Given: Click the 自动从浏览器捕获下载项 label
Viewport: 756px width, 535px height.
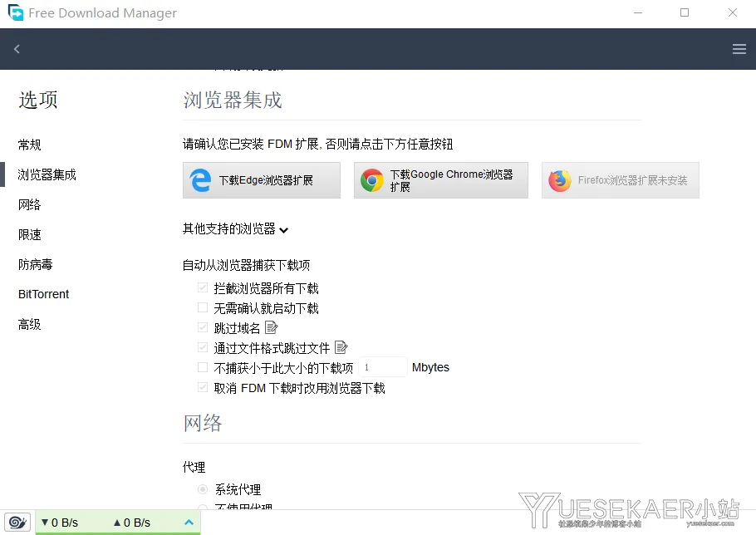Looking at the screenshot, I should tap(247, 265).
